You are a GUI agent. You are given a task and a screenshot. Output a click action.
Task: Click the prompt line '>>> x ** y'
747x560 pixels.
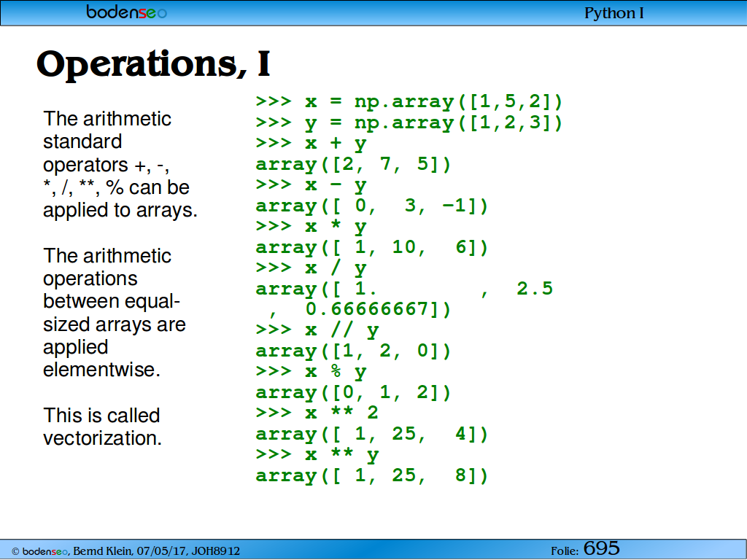pyautogui.click(x=317, y=455)
